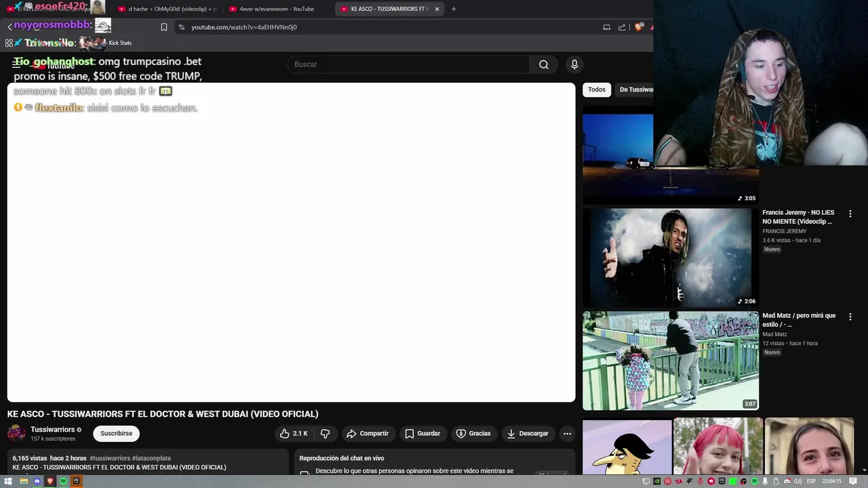The image size is (868, 488).
Task: Open options menu for Francis Jeremy video
Action: (850, 213)
